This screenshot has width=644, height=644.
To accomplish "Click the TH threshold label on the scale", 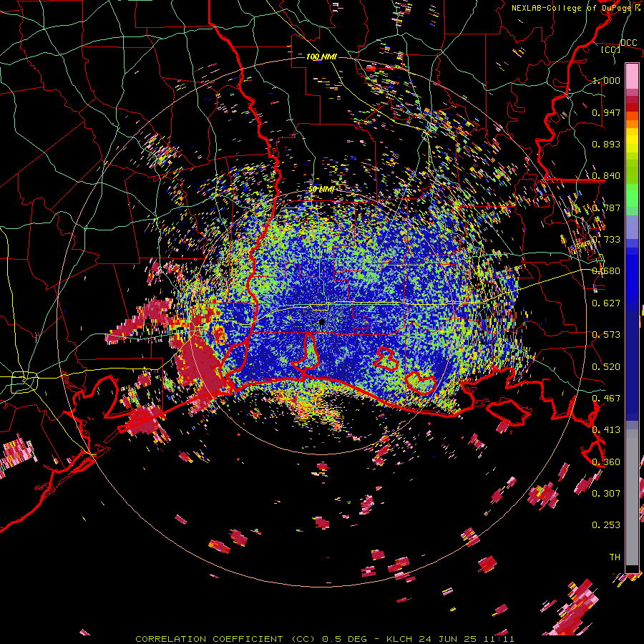I will (x=615, y=557).
